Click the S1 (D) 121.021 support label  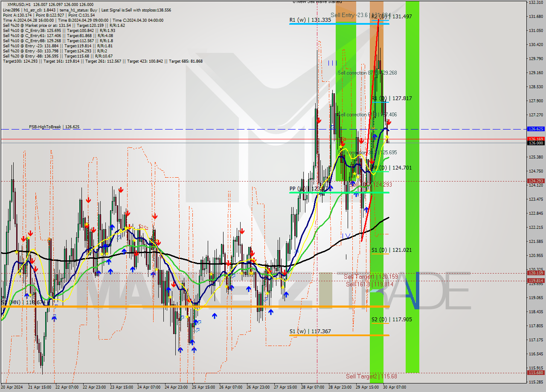pyautogui.click(x=392, y=250)
